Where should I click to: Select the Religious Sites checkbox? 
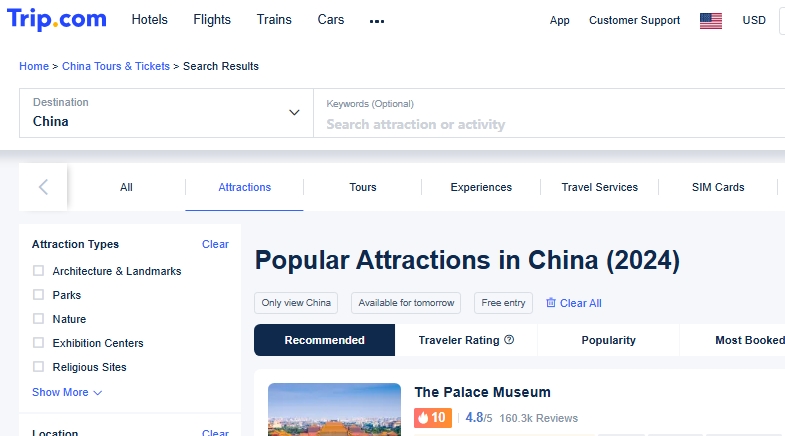click(x=39, y=367)
